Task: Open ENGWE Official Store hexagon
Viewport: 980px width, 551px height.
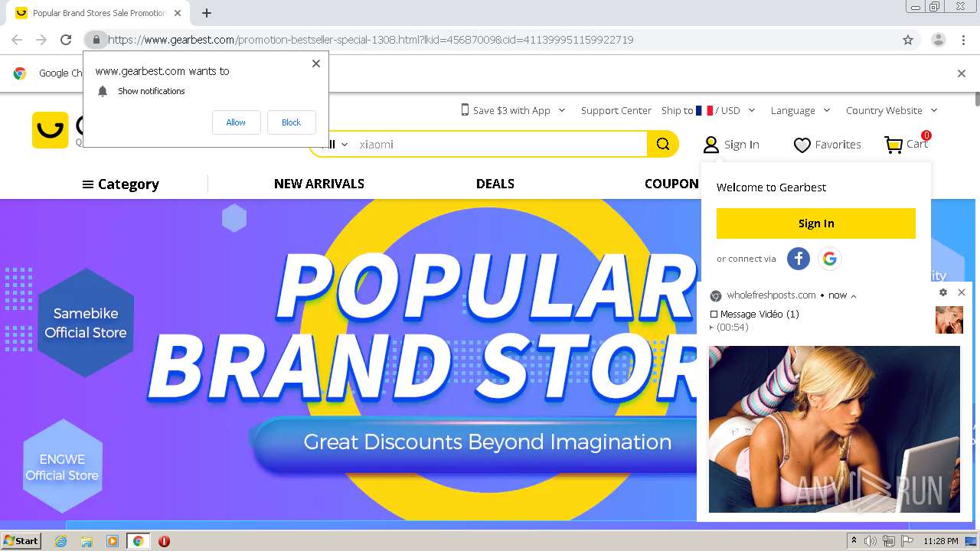Action: (x=62, y=467)
